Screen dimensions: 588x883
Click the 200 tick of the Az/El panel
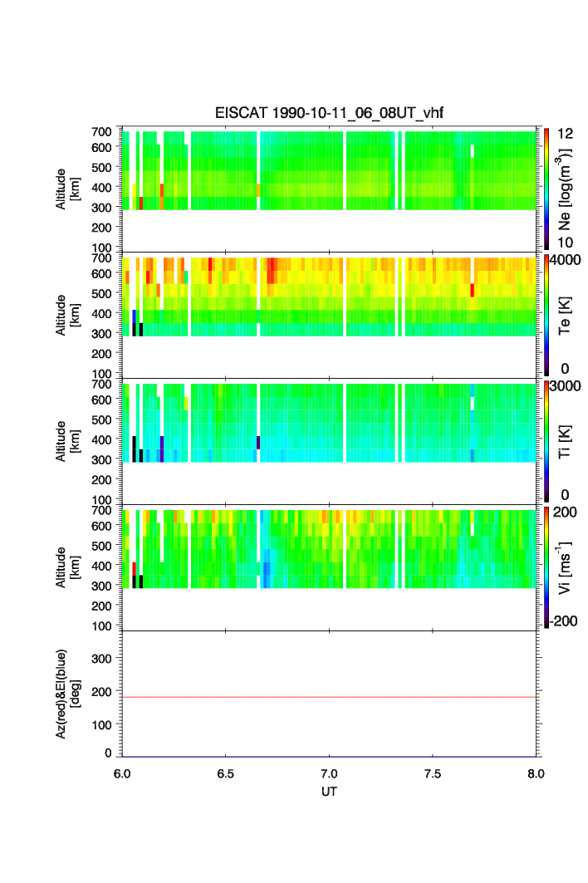pyautogui.click(x=102, y=692)
